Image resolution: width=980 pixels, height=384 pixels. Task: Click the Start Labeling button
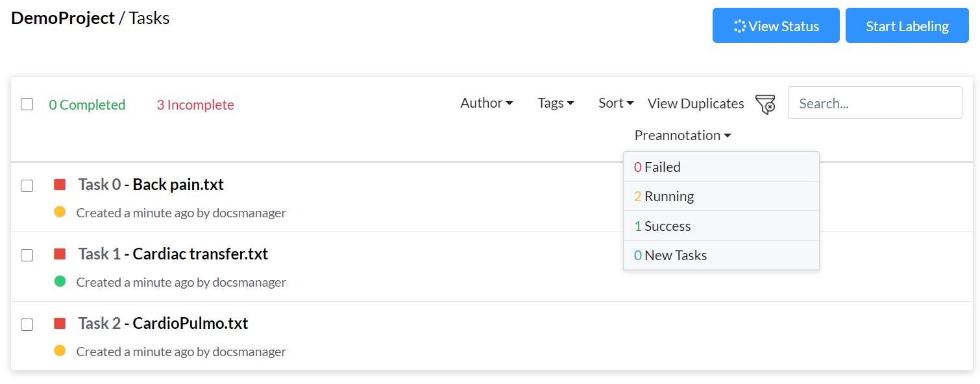(907, 26)
